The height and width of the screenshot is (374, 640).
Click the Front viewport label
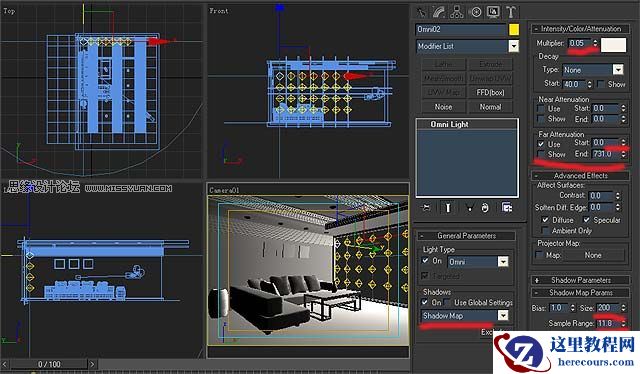(x=219, y=11)
